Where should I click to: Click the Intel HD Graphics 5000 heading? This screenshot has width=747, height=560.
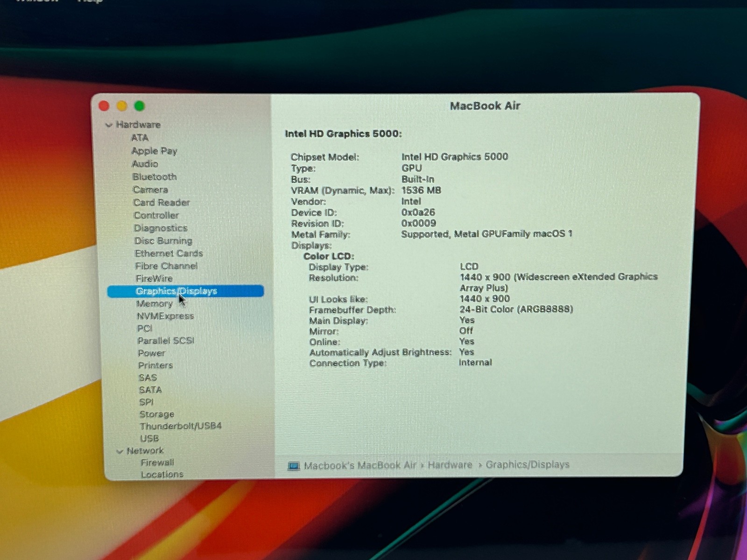(343, 133)
